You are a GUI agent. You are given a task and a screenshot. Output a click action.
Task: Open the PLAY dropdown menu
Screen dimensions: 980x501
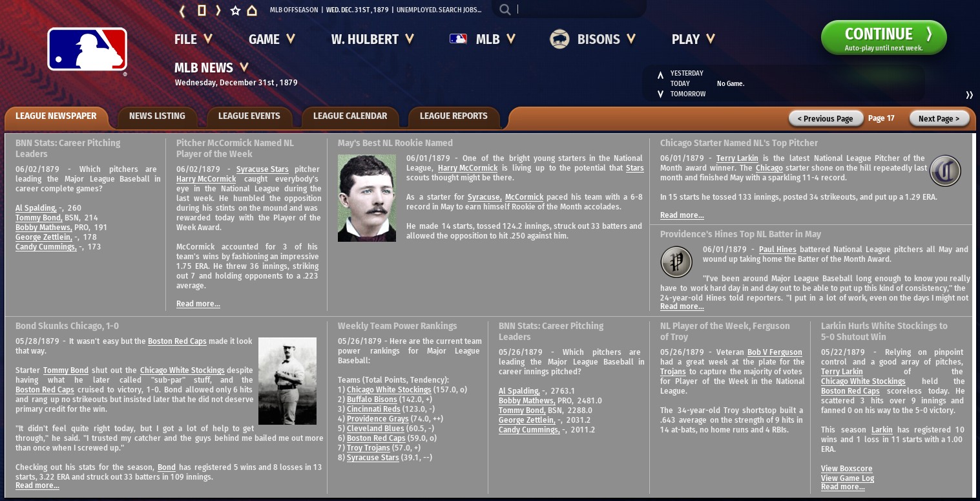[693, 39]
